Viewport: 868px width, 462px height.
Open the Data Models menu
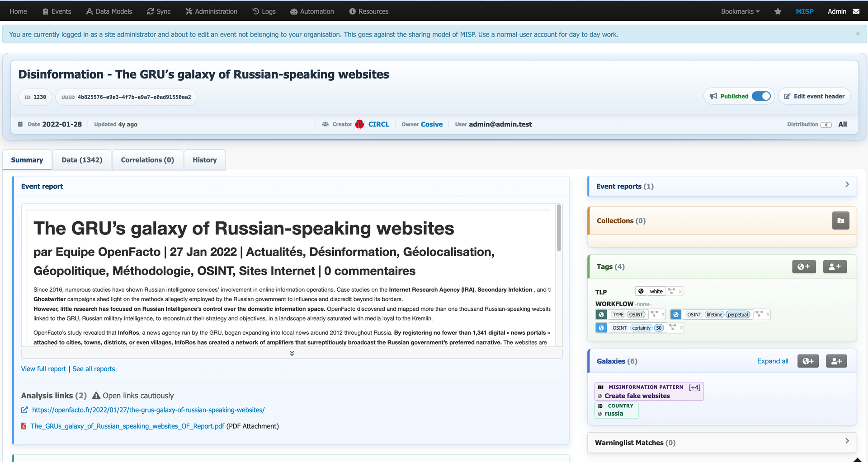click(x=109, y=11)
